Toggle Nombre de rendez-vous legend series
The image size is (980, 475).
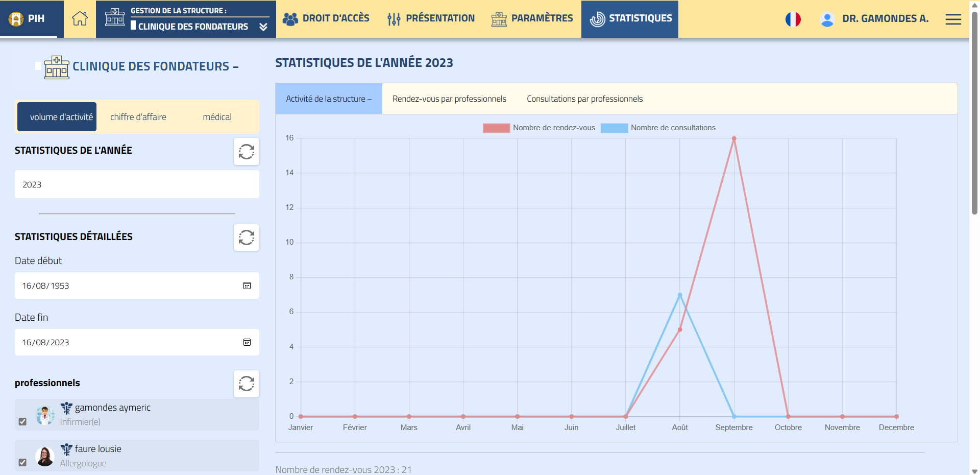538,128
